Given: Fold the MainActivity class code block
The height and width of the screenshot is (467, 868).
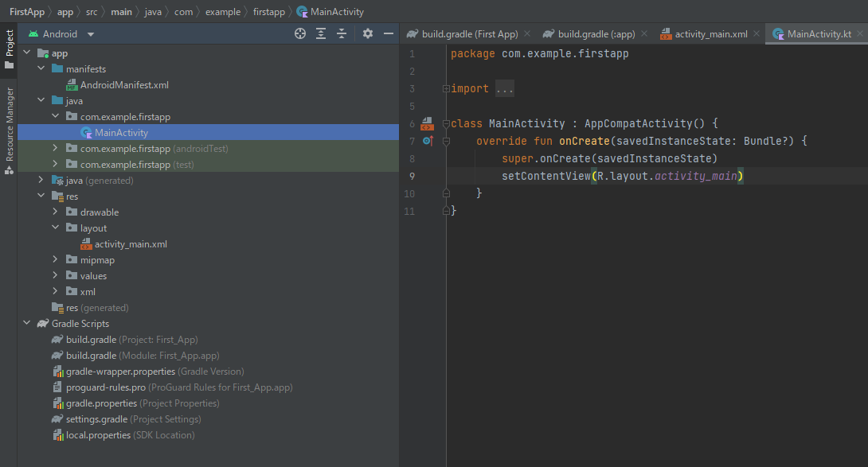Looking at the screenshot, I should [446, 123].
